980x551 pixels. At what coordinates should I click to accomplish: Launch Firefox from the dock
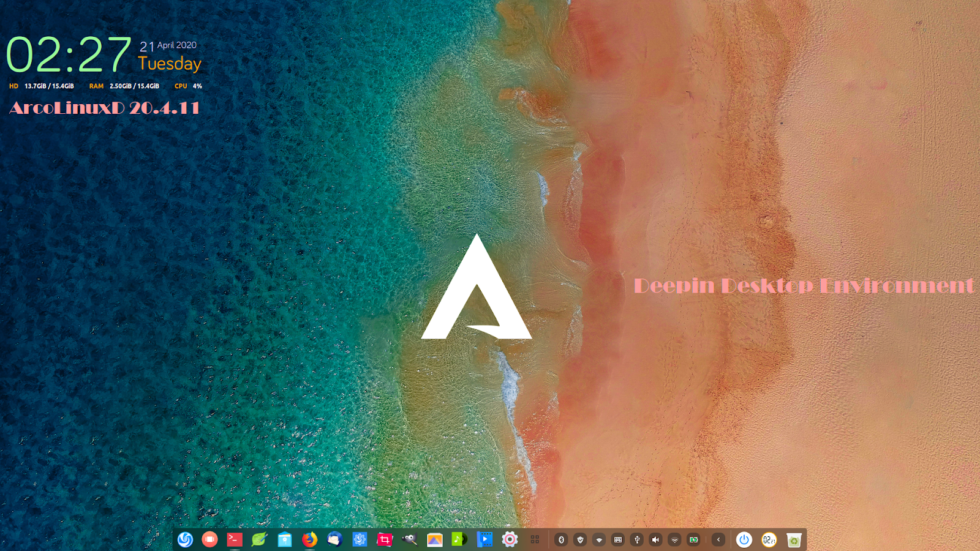(x=310, y=539)
